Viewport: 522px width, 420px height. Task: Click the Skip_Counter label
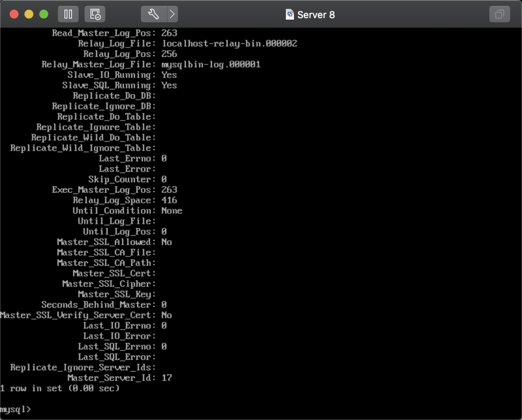122,179
